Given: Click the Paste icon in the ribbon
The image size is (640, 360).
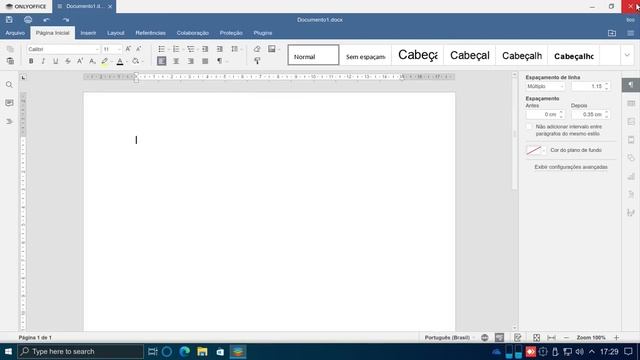Looking at the screenshot, I should (10, 61).
